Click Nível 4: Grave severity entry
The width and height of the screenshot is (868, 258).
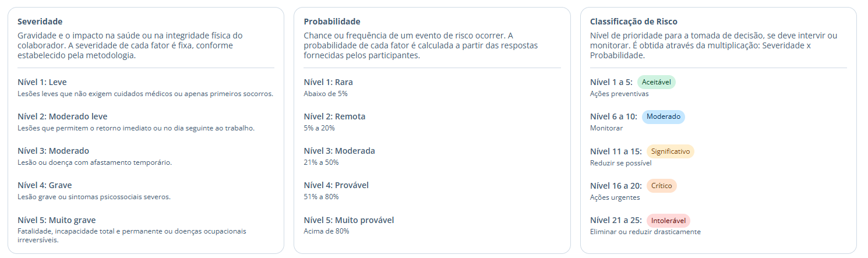[x=44, y=185]
